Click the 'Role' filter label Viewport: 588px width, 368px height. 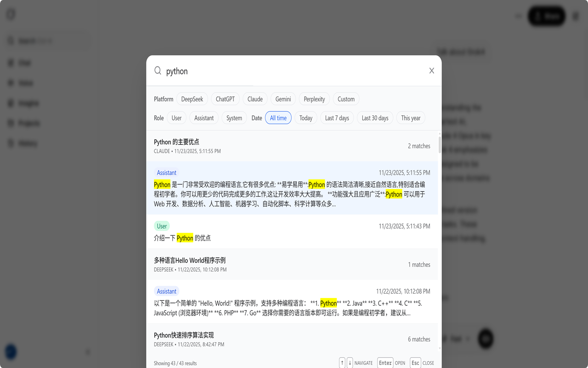tap(158, 118)
